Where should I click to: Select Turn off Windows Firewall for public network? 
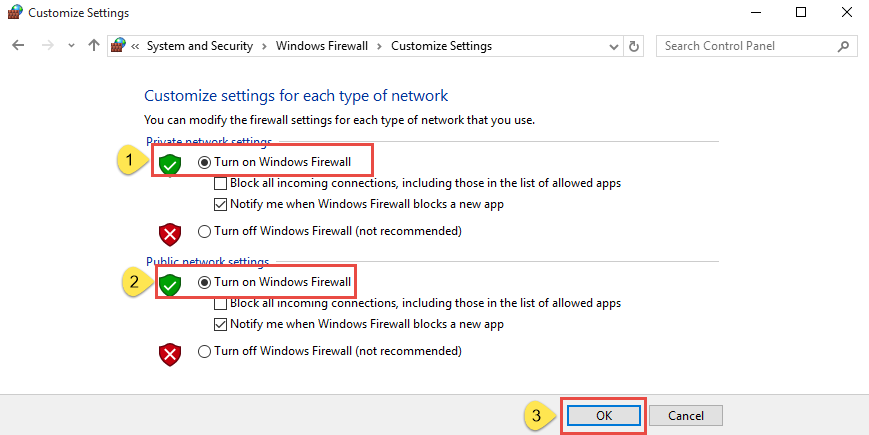click(205, 351)
